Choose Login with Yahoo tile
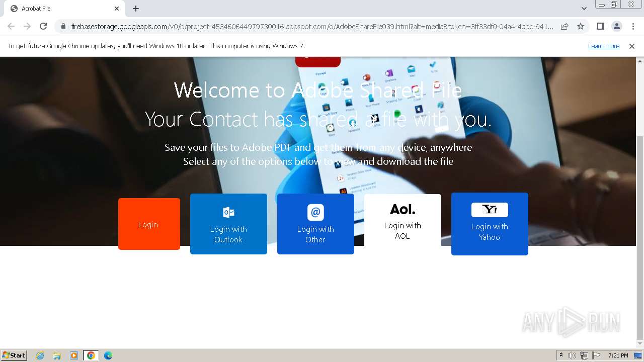This screenshot has width=644, height=362. pyautogui.click(x=490, y=224)
